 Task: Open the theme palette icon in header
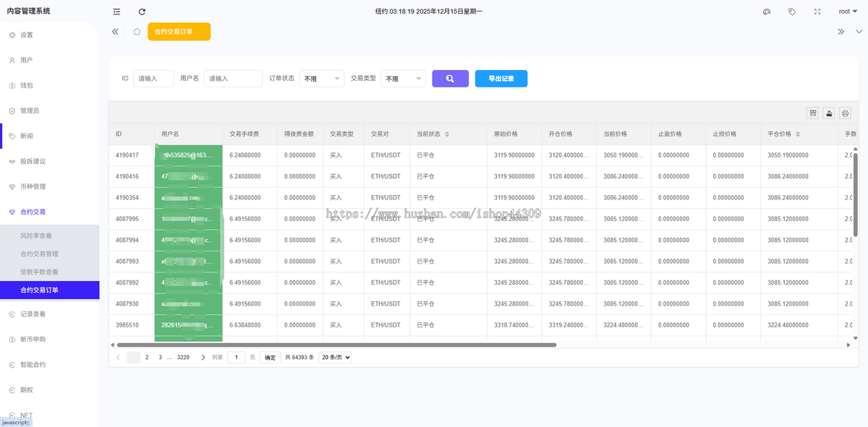tap(766, 12)
